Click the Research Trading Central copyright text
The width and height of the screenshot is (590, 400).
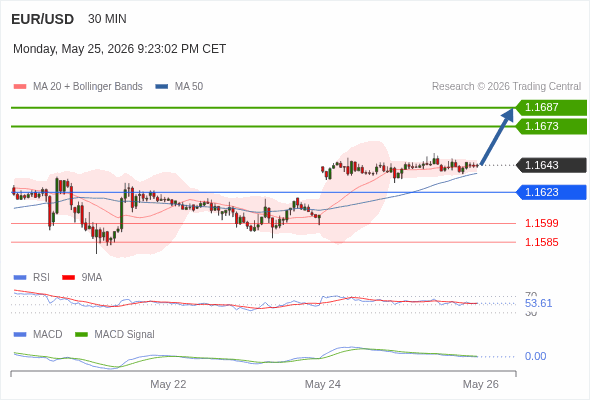coord(506,87)
